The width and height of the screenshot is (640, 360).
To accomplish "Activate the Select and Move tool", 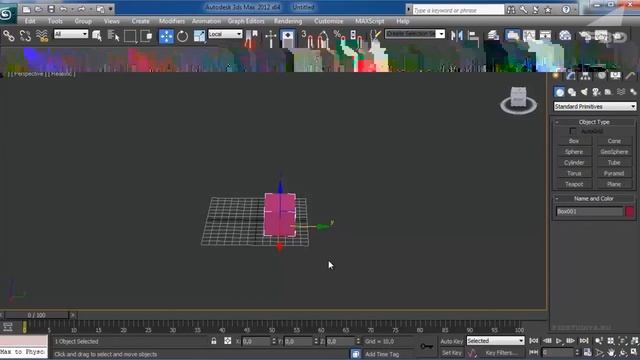I will pyautogui.click(x=166, y=36).
